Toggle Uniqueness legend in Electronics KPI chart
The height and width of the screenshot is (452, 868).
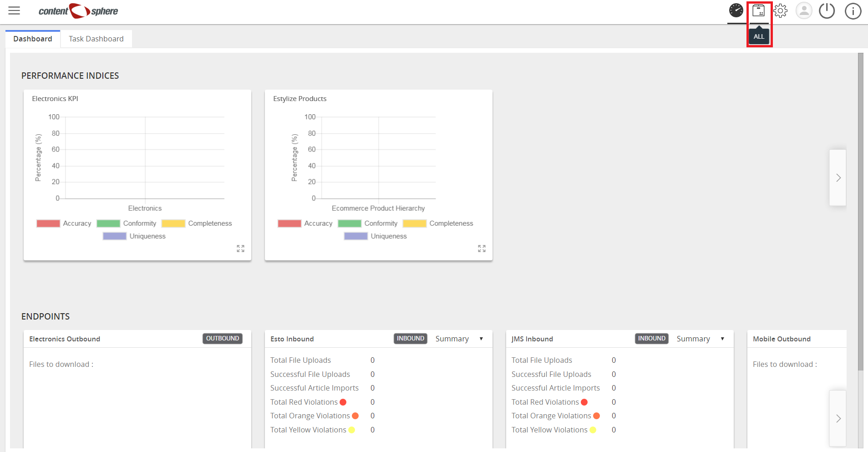[134, 236]
